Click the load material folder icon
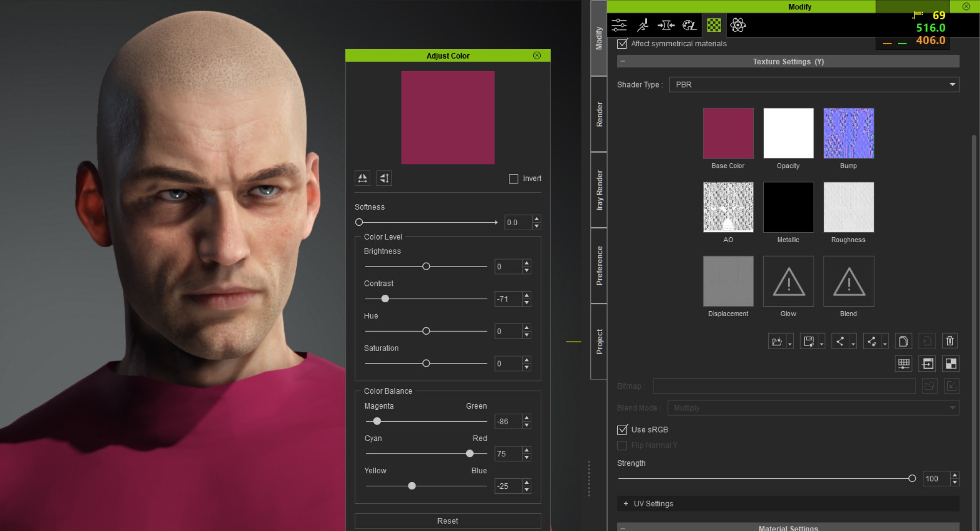 777,341
